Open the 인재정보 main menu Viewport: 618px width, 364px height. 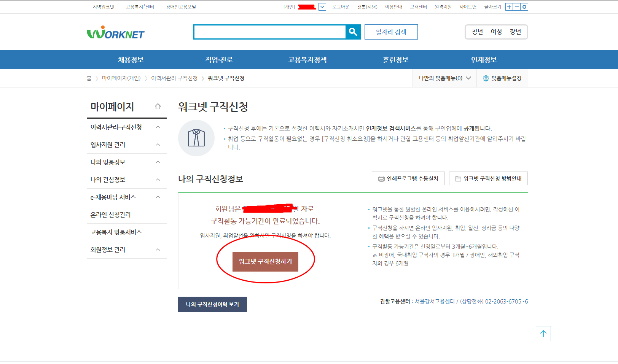coord(484,60)
